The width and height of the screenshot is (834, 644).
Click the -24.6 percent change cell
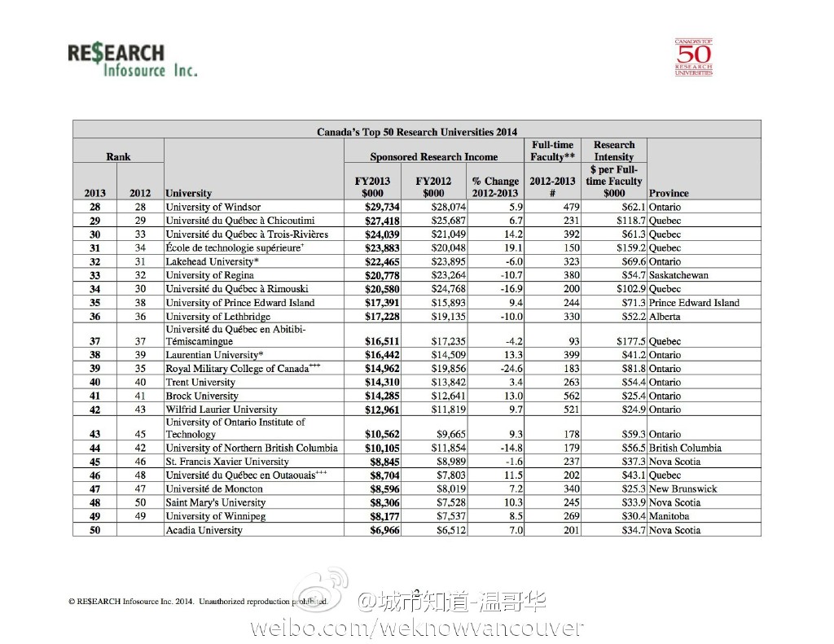(x=511, y=369)
